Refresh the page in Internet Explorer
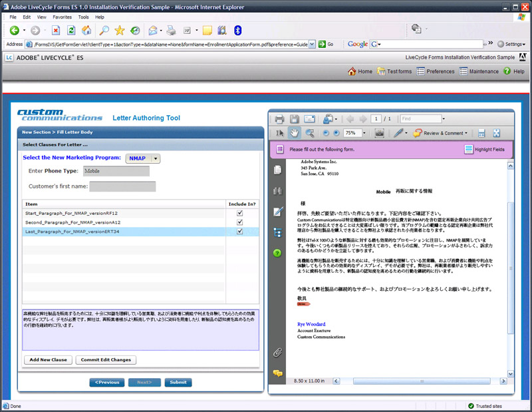This screenshot has height=412, width=532. click(71, 31)
